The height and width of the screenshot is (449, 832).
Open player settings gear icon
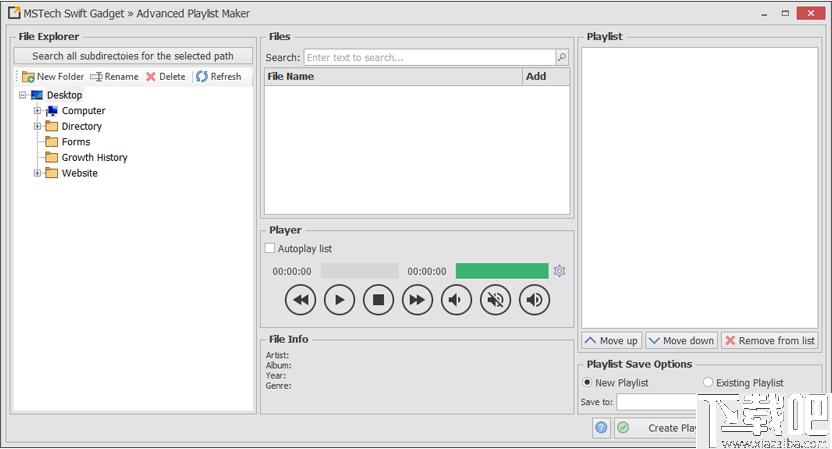click(559, 271)
